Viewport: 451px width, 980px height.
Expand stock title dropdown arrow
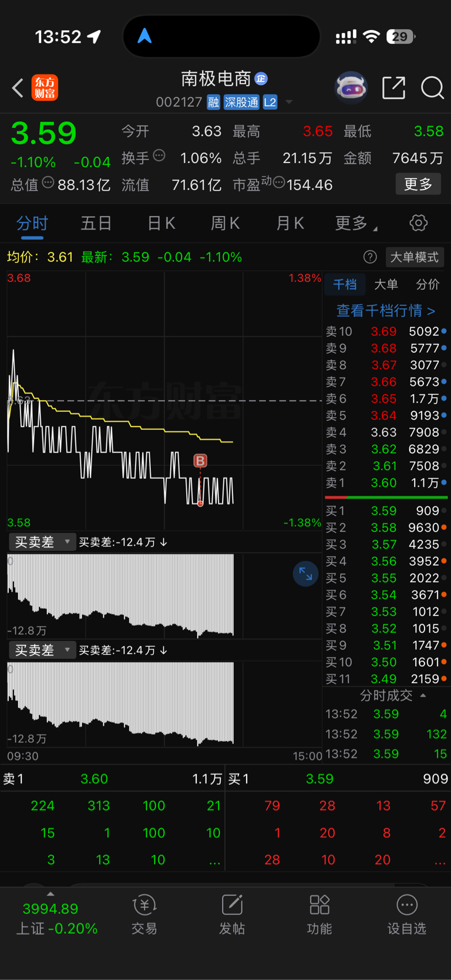(x=289, y=102)
